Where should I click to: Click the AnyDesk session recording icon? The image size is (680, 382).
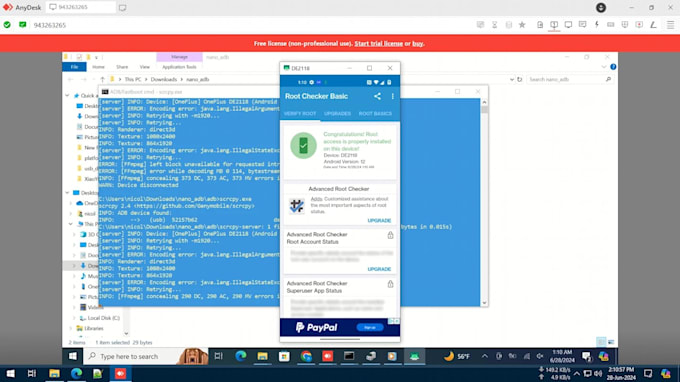[x=639, y=25]
